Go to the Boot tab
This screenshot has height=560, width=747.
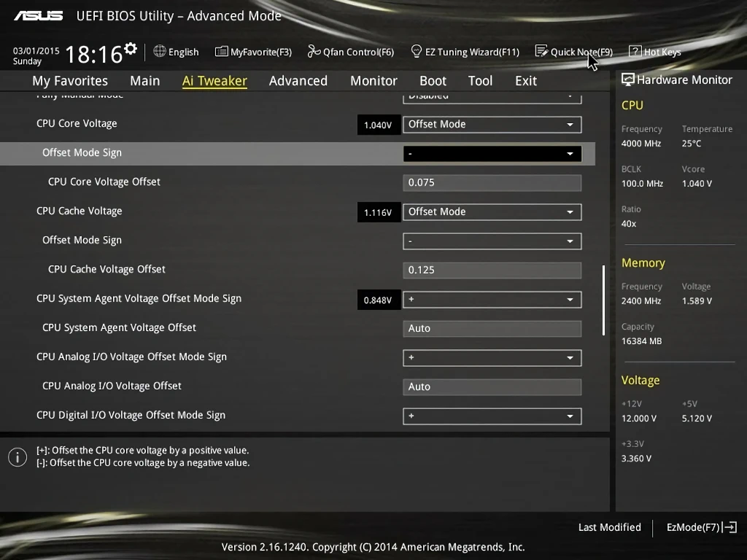(x=433, y=81)
